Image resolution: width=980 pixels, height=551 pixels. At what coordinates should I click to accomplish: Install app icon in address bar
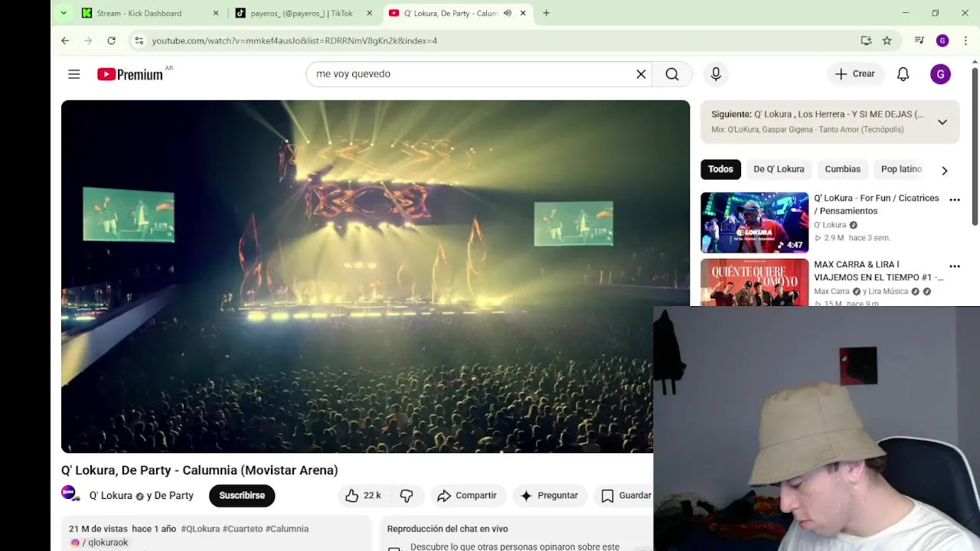click(866, 41)
